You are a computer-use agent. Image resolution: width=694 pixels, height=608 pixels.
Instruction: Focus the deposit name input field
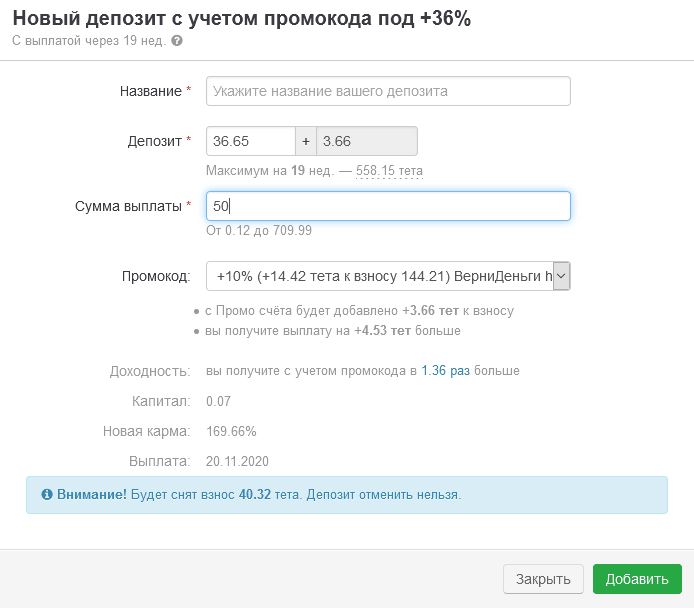pos(388,91)
